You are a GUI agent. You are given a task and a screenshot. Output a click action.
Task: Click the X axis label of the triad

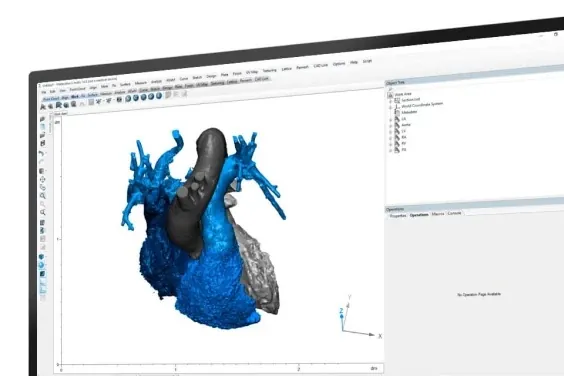coord(380,336)
